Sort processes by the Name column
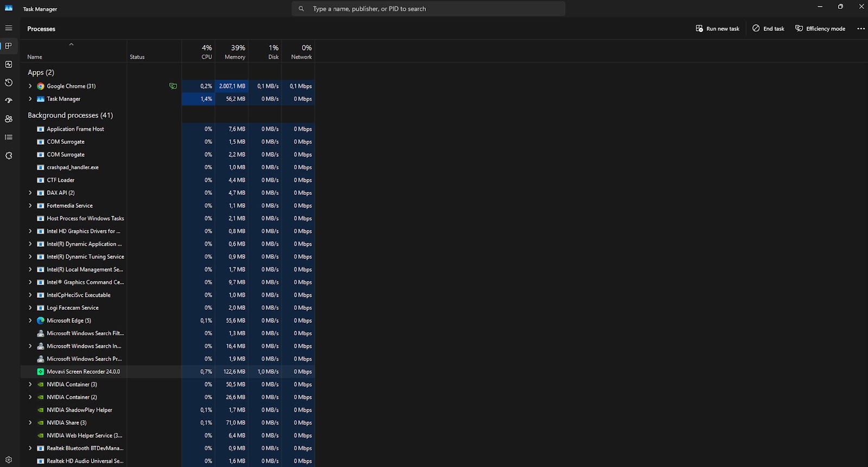This screenshot has width=868, height=467. click(x=74, y=52)
